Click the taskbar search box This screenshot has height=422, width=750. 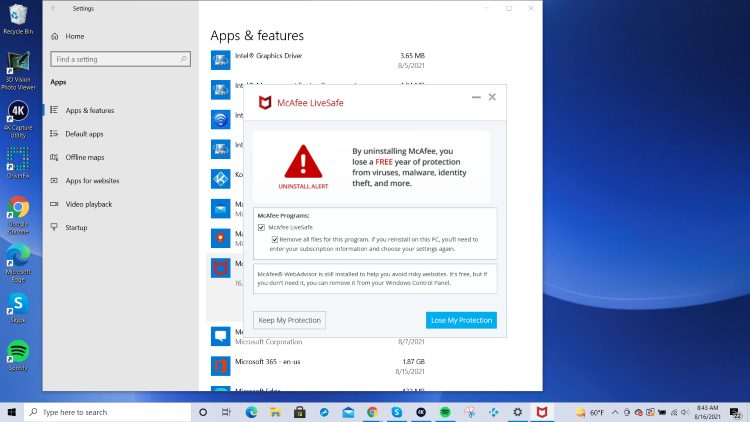[x=108, y=412]
